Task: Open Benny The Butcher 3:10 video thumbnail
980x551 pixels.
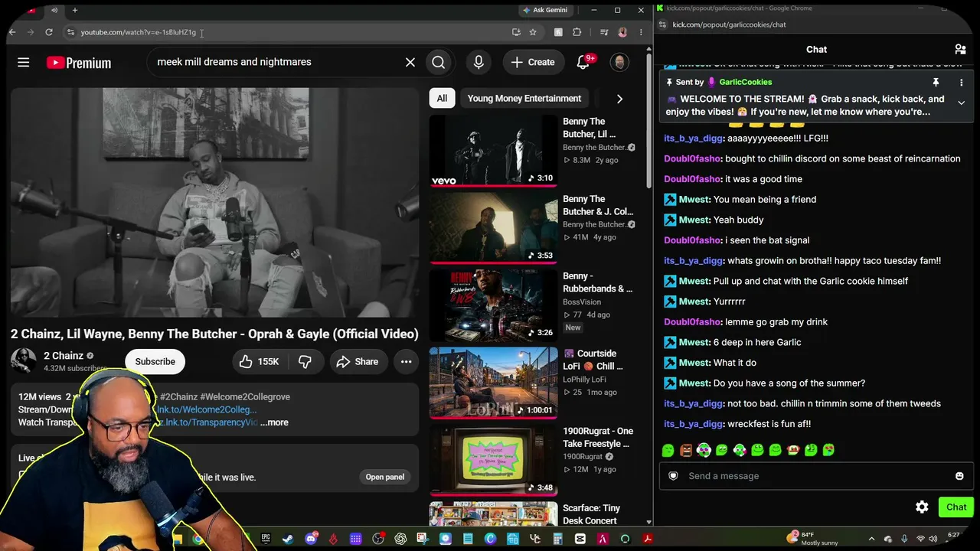Action: (x=494, y=151)
